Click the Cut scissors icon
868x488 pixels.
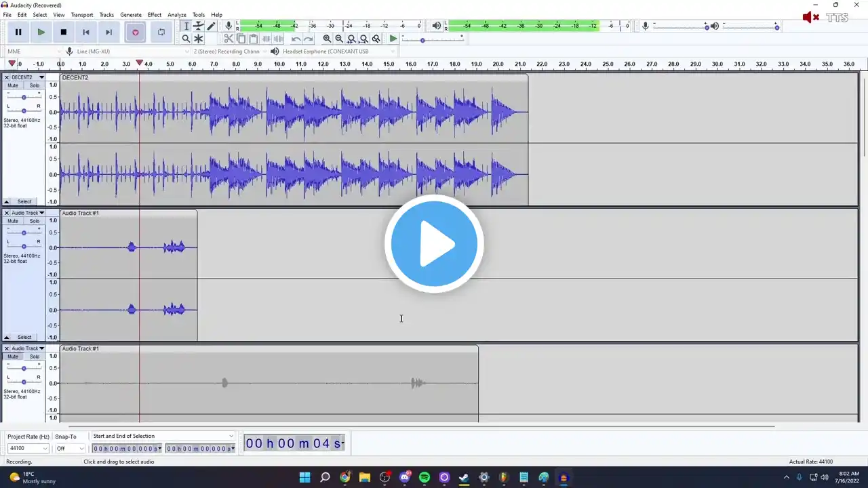229,39
